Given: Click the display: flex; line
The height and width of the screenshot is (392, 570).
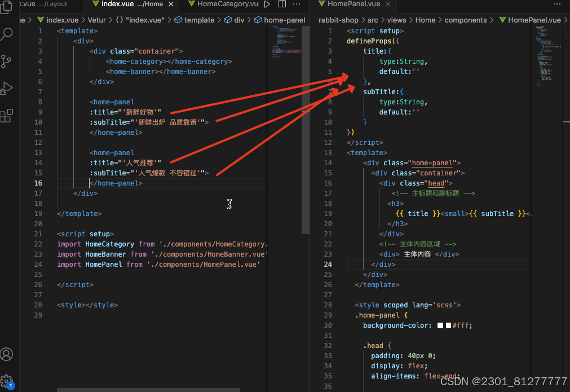Looking at the screenshot, I should [x=399, y=366].
